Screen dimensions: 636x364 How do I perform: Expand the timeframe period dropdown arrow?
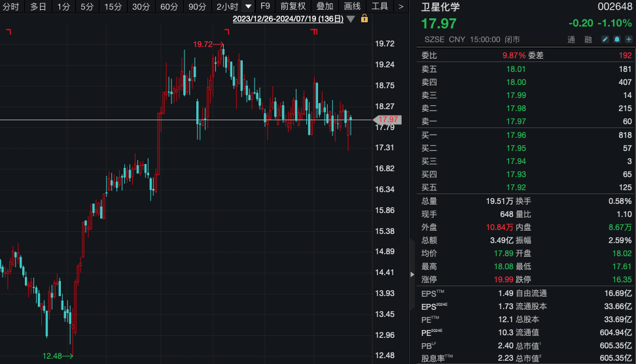248,7
